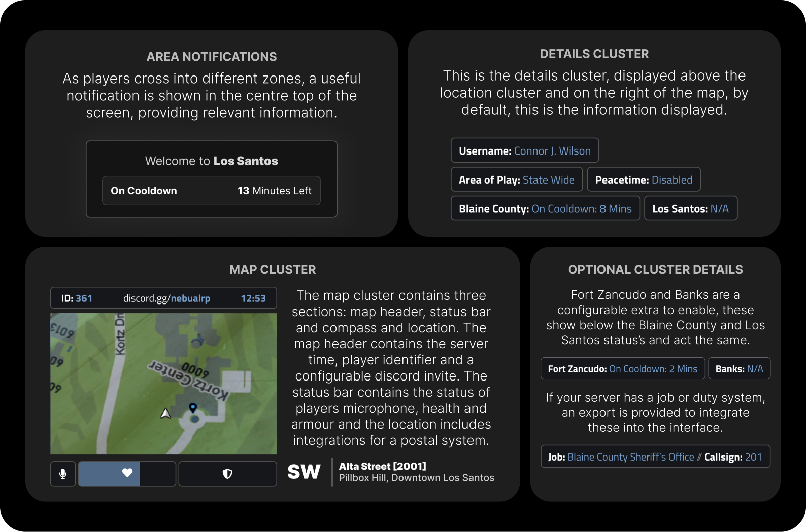Click the Fort Zancudo cooldown badge
806x532 pixels.
click(622, 369)
